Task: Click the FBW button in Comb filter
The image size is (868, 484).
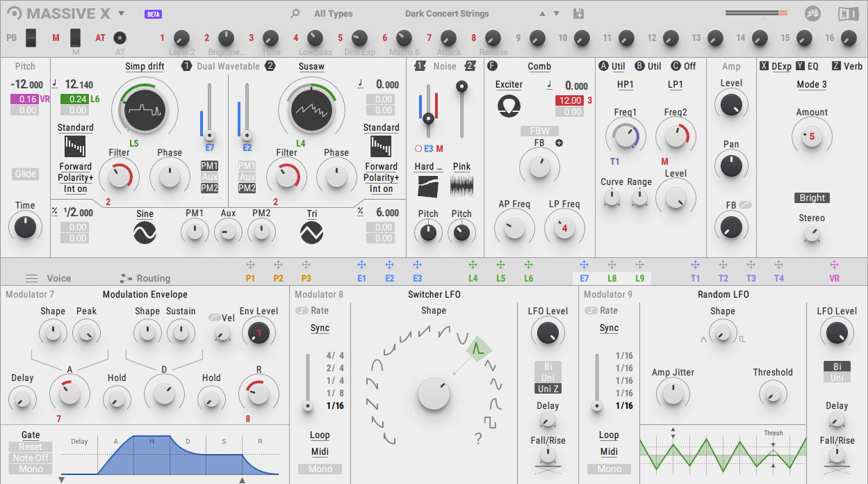Action: click(x=539, y=131)
